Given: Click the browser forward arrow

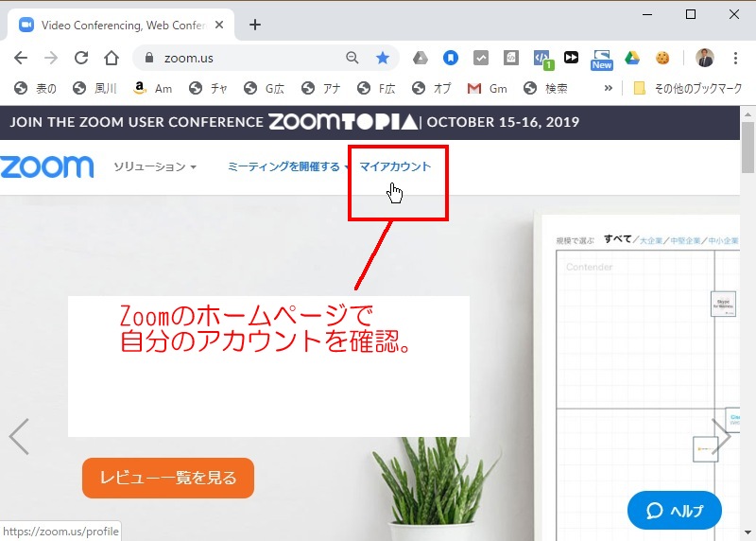Looking at the screenshot, I should click(51, 59).
